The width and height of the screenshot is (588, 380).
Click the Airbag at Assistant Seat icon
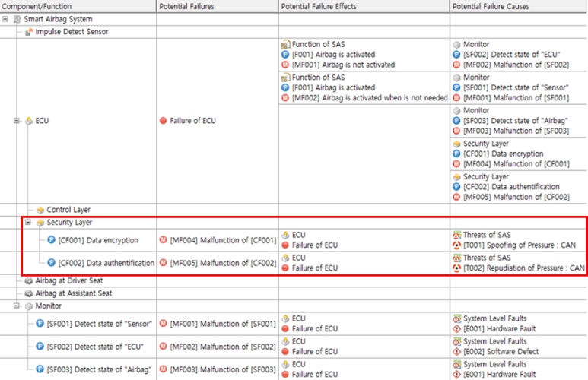click(29, 293)
